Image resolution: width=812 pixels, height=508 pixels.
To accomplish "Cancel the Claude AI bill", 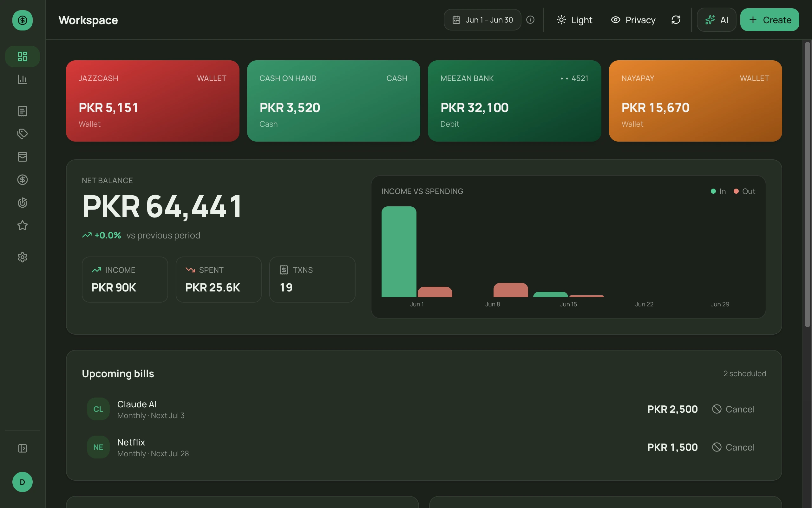I will [733, 409].
